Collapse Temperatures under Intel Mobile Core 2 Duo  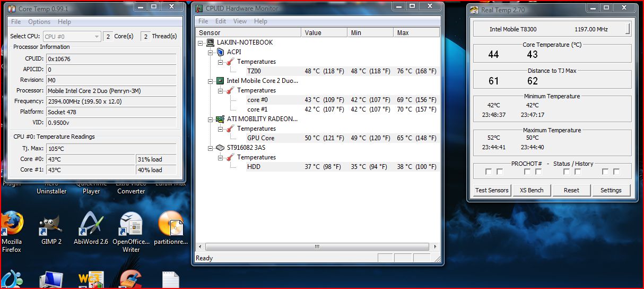tap(221, 90)
